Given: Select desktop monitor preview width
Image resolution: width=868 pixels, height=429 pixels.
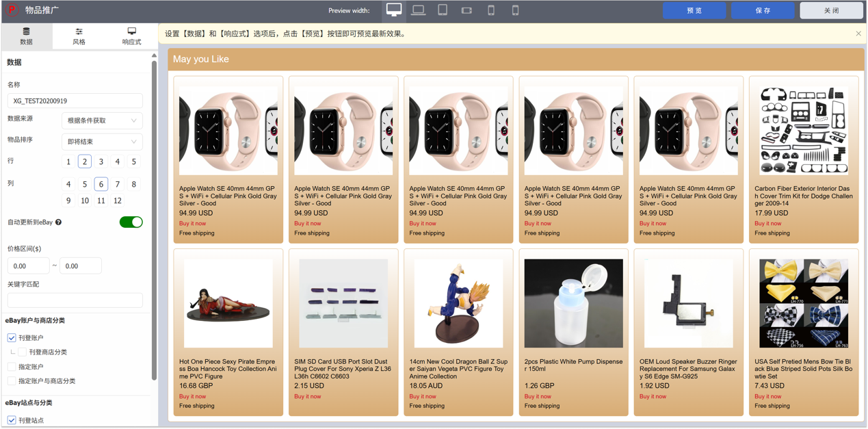Looking at the screenshot, I should point(394,10).
